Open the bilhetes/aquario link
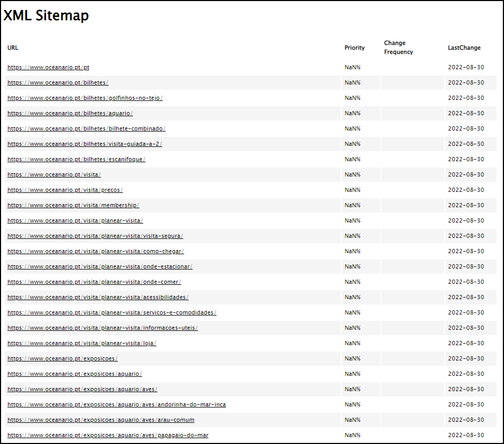Viewport: 504px width, 444px height. coord(70,113)
